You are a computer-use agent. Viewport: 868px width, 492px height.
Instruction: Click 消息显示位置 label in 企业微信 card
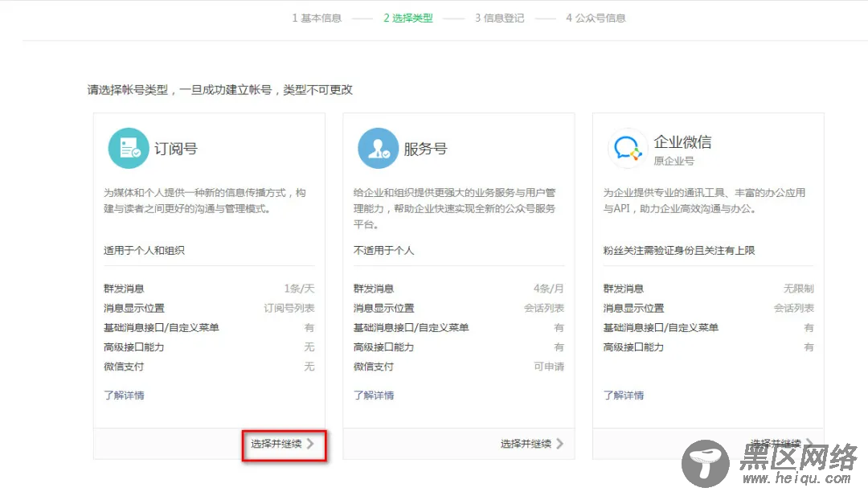[x=633, y=308]
